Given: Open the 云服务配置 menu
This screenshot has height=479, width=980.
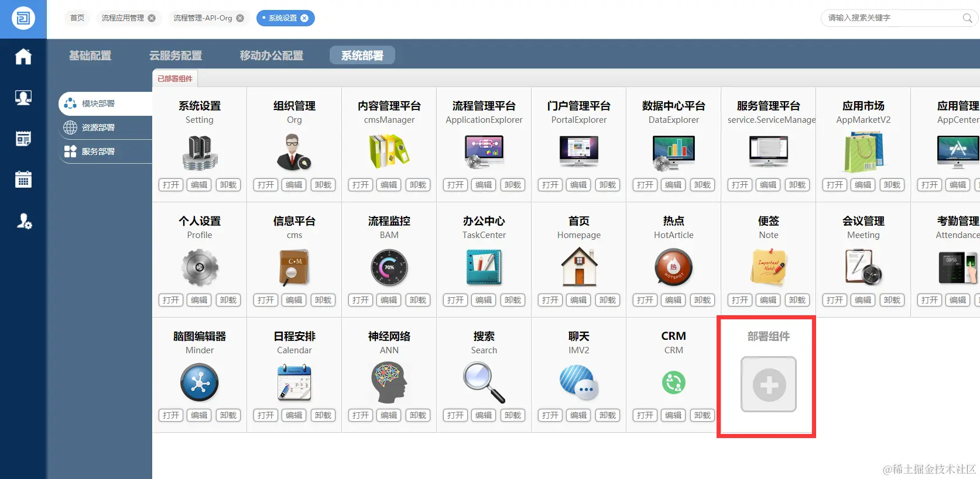Looking at the screenshot, I should click(176, 56).
